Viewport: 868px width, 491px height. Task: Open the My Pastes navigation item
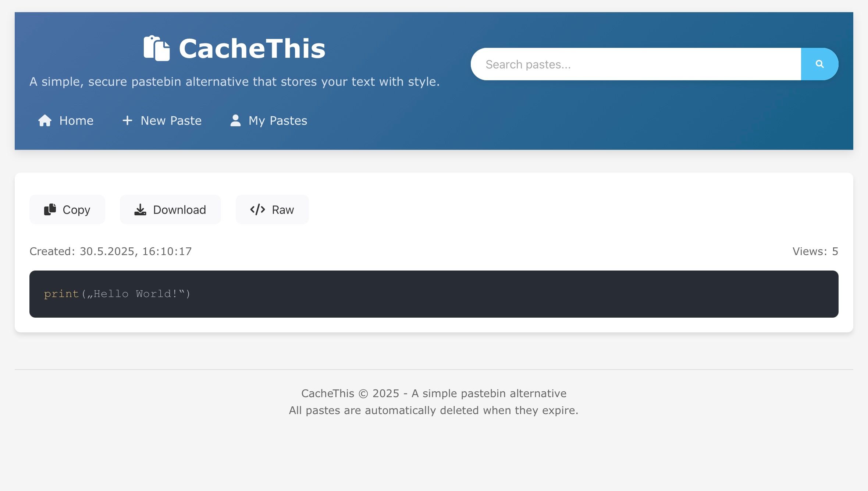point(268,120)
